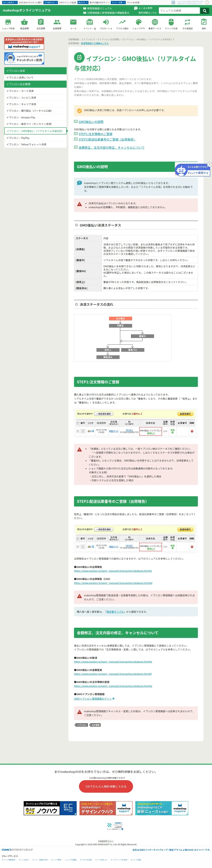Open 一括処理を選択 dropdown in STEP1 screenshot
The height and width of the screenshot is (868, 212).
tap(103, 414)
